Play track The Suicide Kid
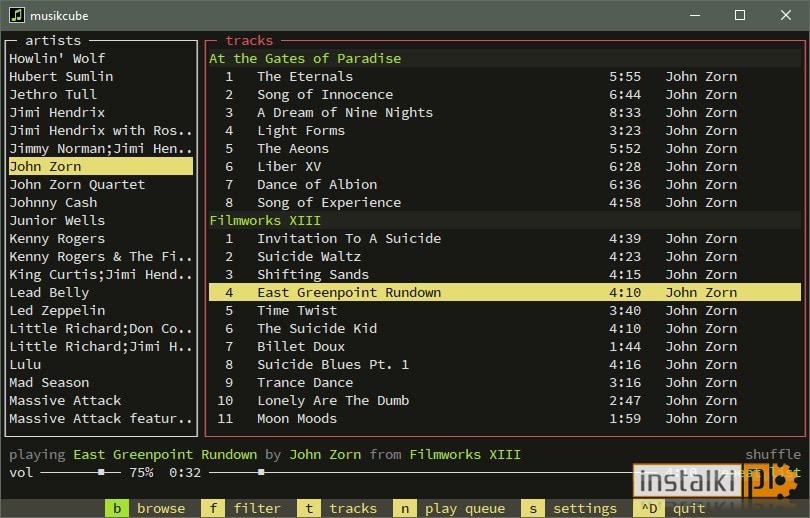The width and height of the screenshot is (810, 518). tap(505, 328)
